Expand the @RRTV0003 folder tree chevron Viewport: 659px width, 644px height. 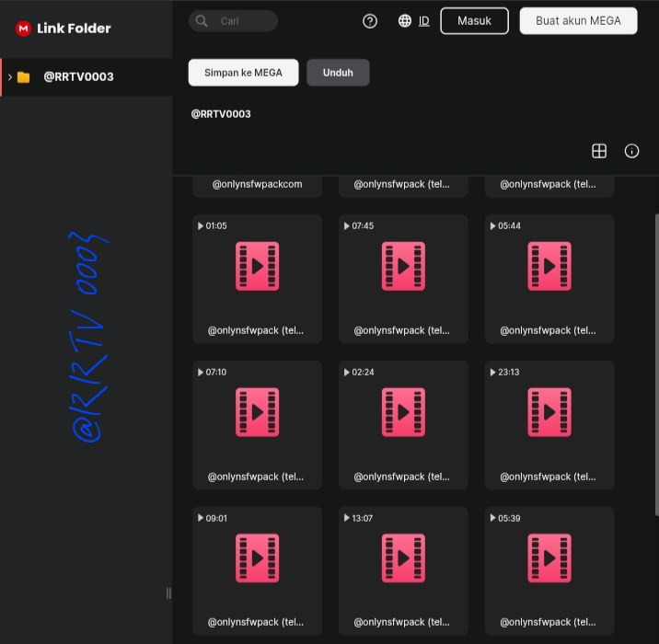pos(10,77)
